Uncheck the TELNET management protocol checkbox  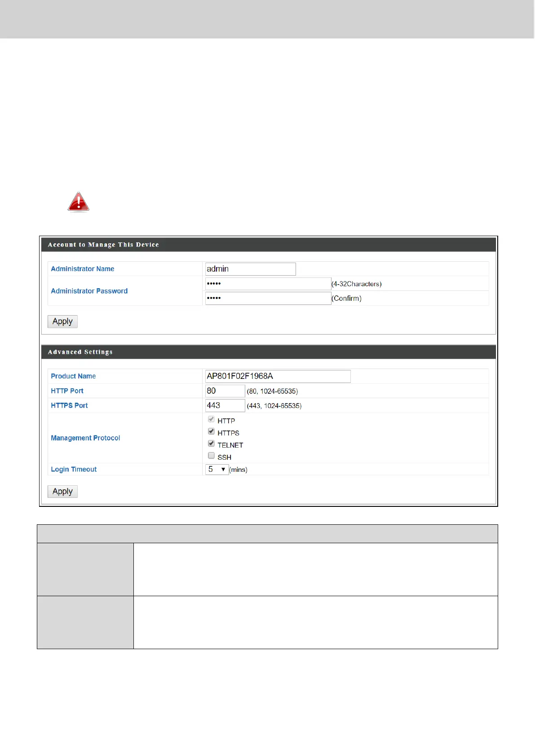(211, 443)
